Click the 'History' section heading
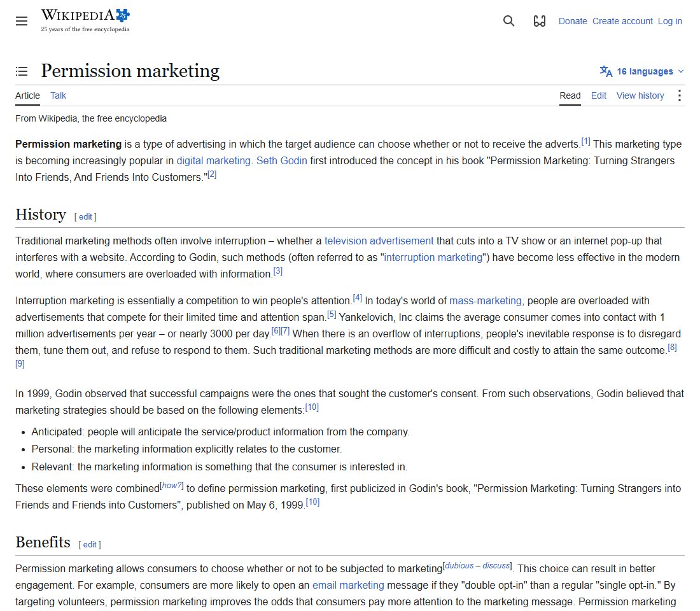Screen dimensions: 700x611 click(41, 215)
